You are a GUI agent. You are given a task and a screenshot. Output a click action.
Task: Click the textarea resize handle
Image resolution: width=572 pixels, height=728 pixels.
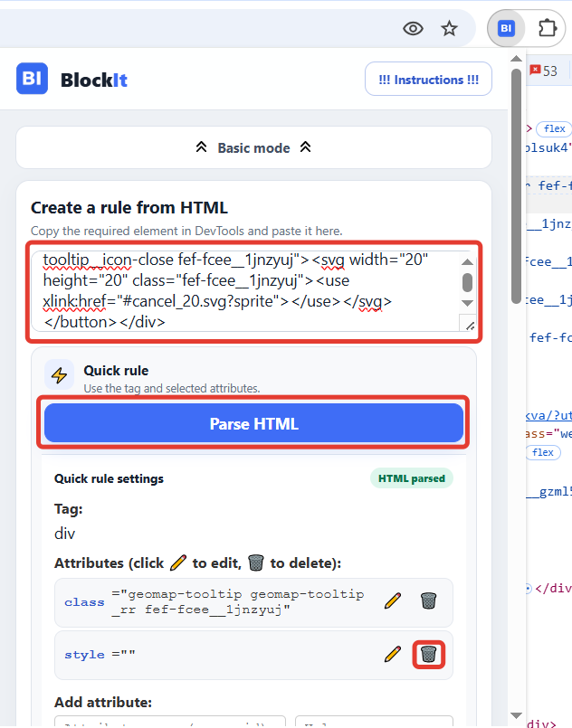(x=470, y=325)
